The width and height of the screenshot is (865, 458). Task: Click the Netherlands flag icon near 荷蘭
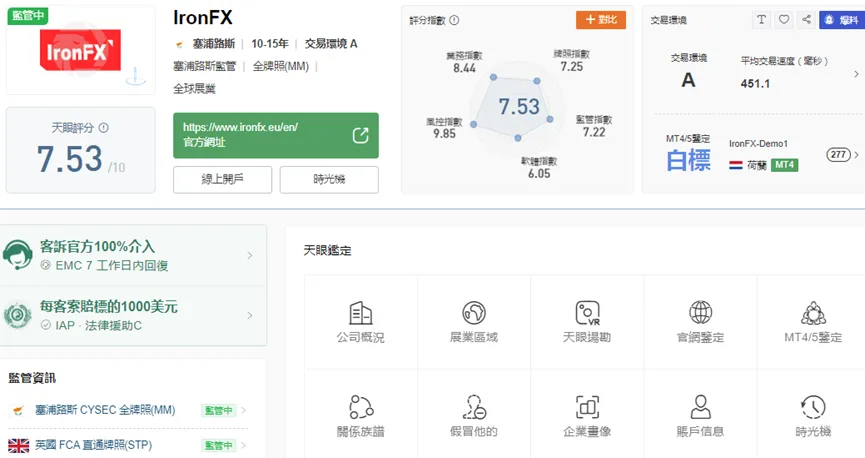click(x=736, y=165)
